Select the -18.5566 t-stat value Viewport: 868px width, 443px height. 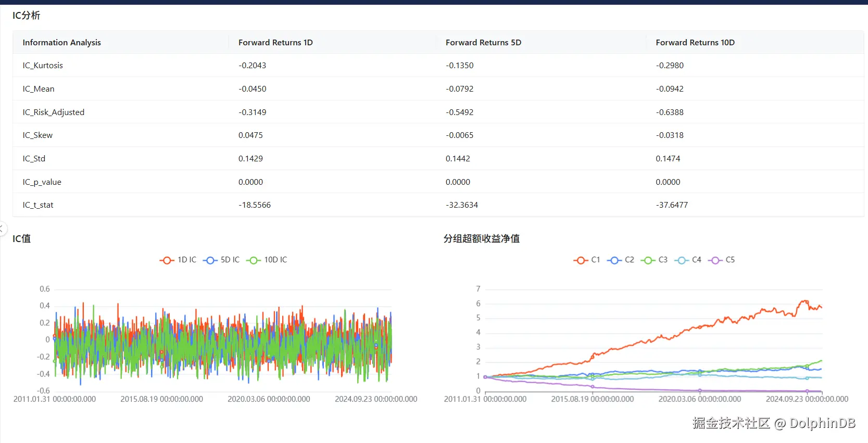[x=255, y=205]
